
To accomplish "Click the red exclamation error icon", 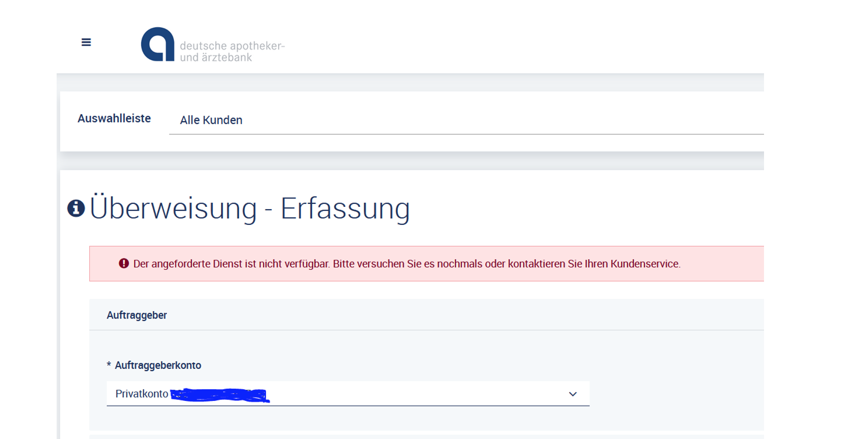I will click(124, 263).
